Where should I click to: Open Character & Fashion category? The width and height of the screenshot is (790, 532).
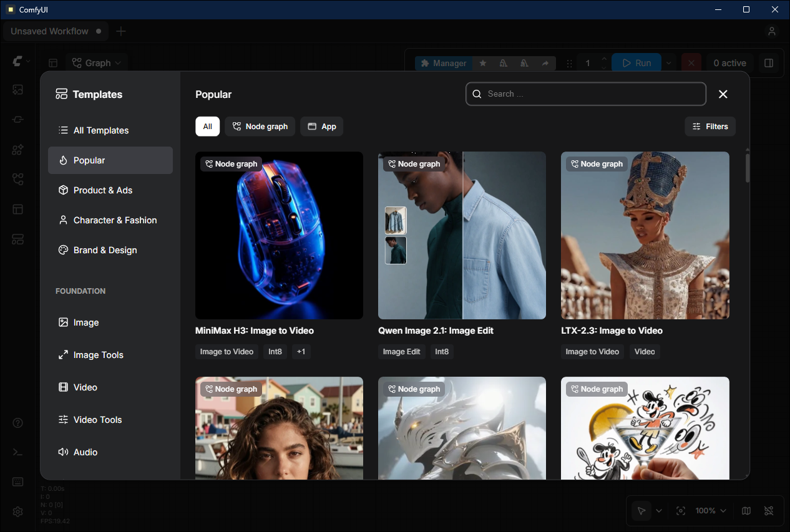point(110,220)
